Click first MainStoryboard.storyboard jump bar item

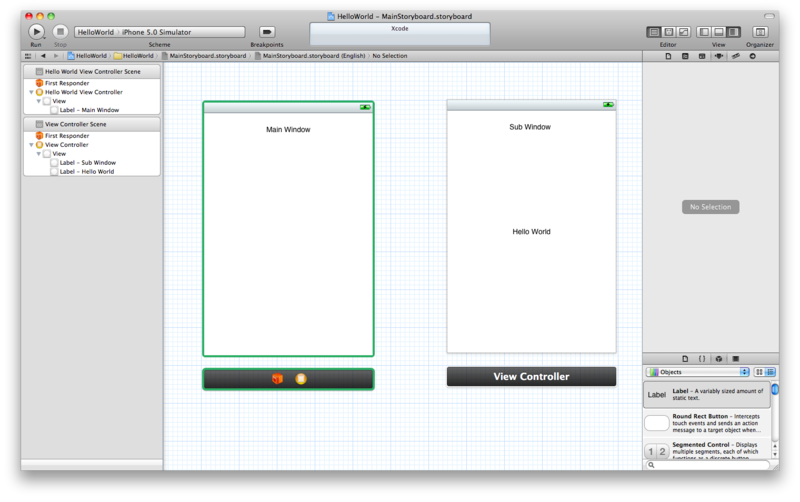coord(204,56)
